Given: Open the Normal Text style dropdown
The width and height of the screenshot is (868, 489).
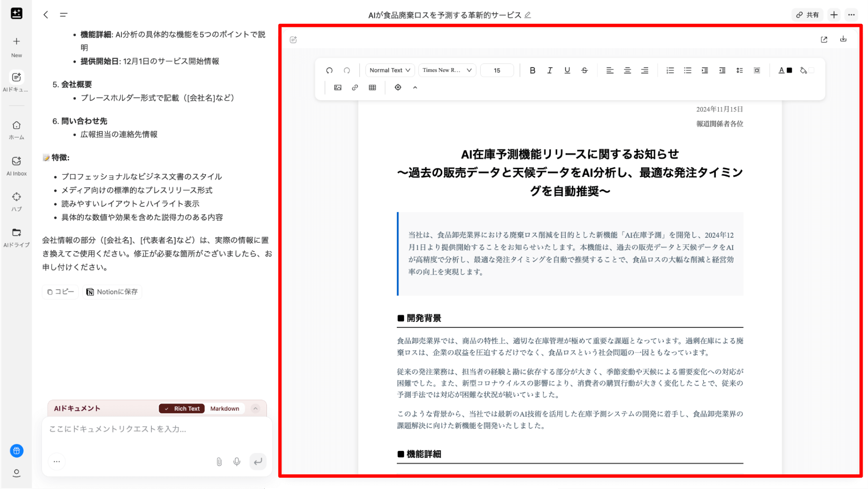Looking at the screenshot, I should 389,70.
